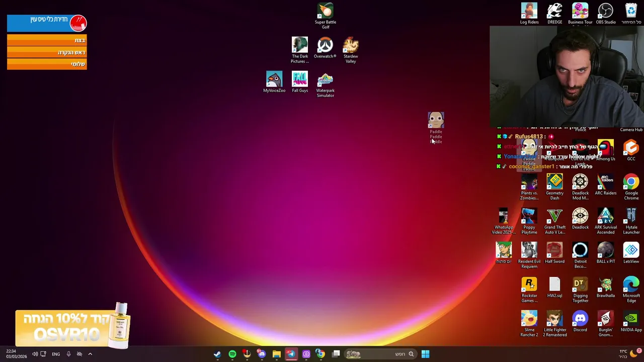This screenshot has height=362, width=644.
Task: Select the Geometry Dash desktop icon
Action: coord(554,187)
